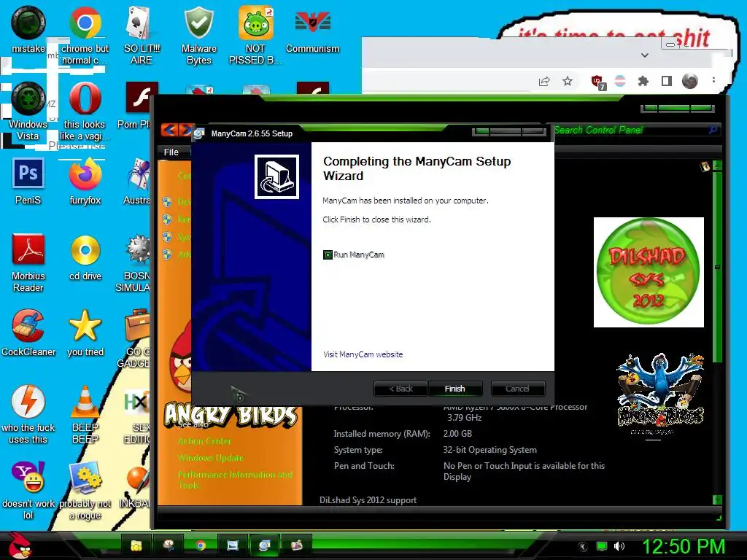Open Chrome's three-dot menu
747x560 pixels.
coord(713,80)
